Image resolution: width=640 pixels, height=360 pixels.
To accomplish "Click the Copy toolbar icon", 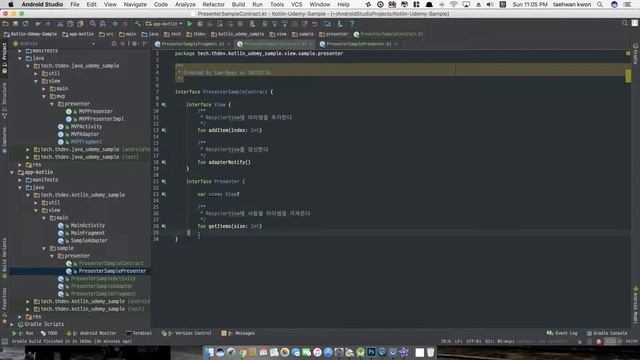I will pos(70,24).
